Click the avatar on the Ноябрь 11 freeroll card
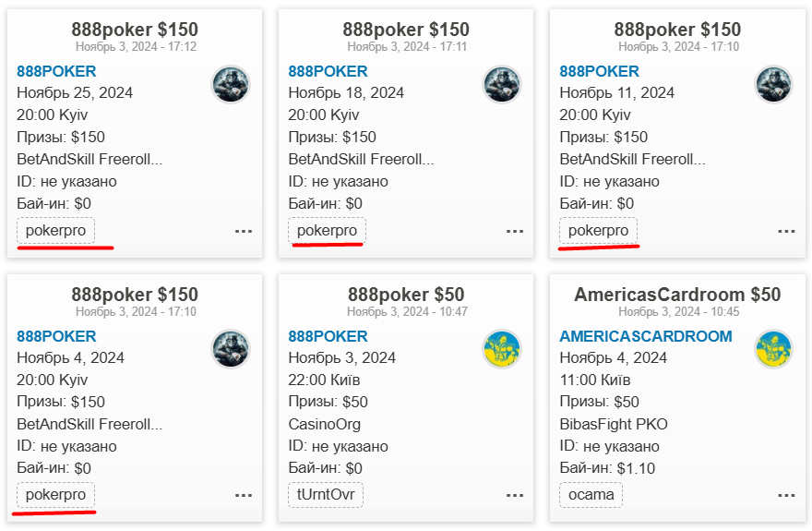 773,84
